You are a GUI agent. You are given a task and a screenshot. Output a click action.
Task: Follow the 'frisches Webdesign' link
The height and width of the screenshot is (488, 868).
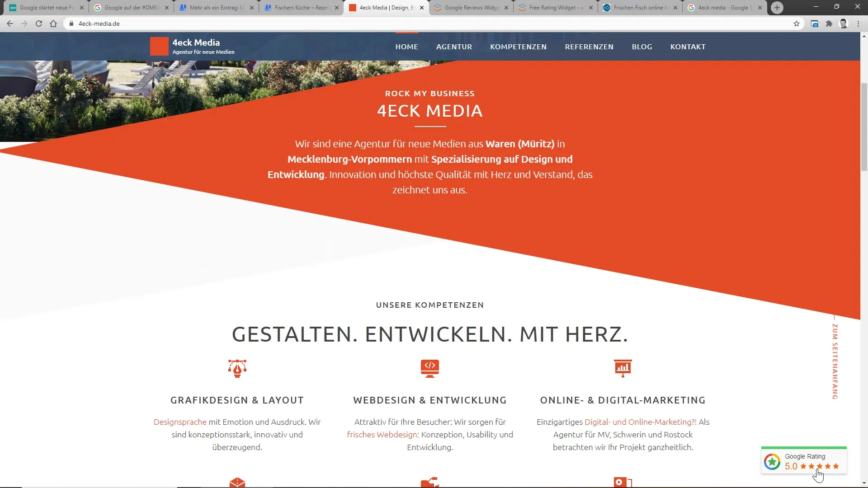pyautogui.click(x=382, y=434)
